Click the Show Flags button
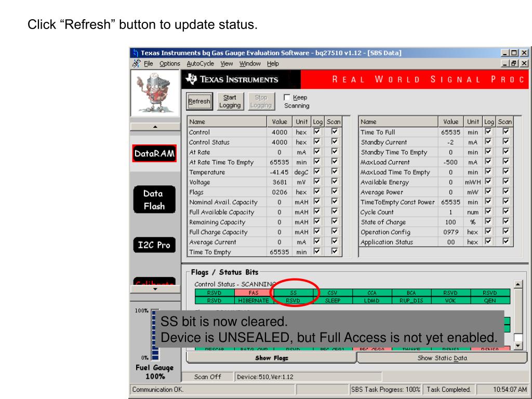 [271, 358]
